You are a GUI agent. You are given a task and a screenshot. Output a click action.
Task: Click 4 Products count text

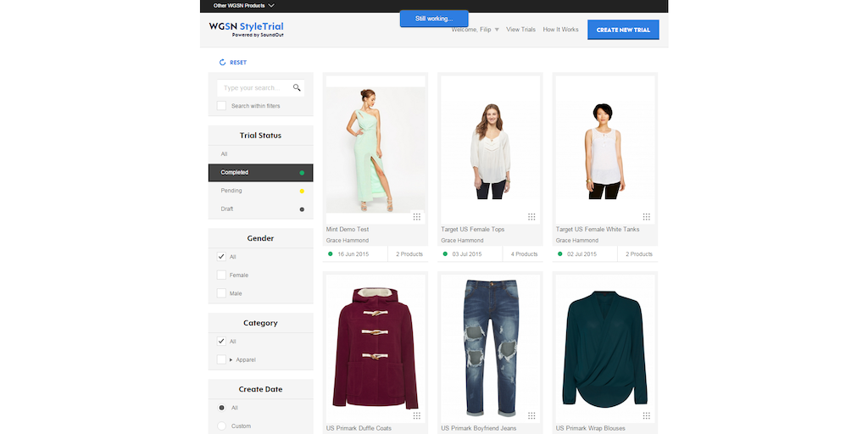[x=524, y=254]
